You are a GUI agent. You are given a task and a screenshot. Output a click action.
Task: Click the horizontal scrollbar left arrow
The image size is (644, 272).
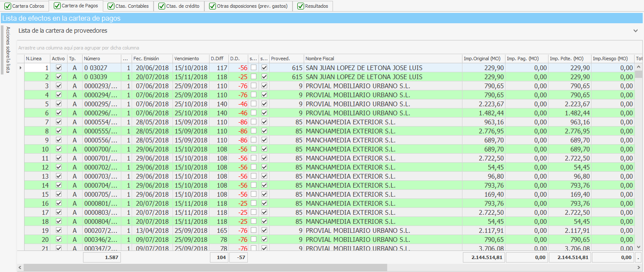(20, 268)
